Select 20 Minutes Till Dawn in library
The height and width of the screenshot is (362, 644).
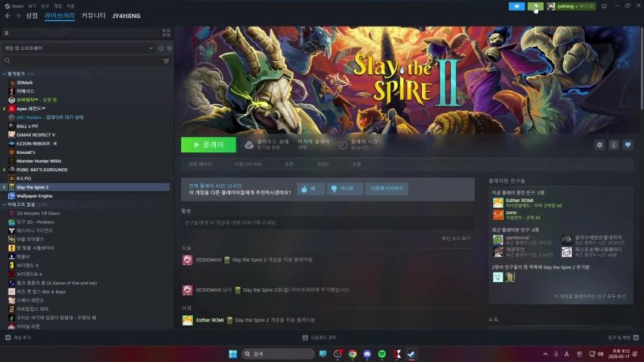click(x=38, y=213)
